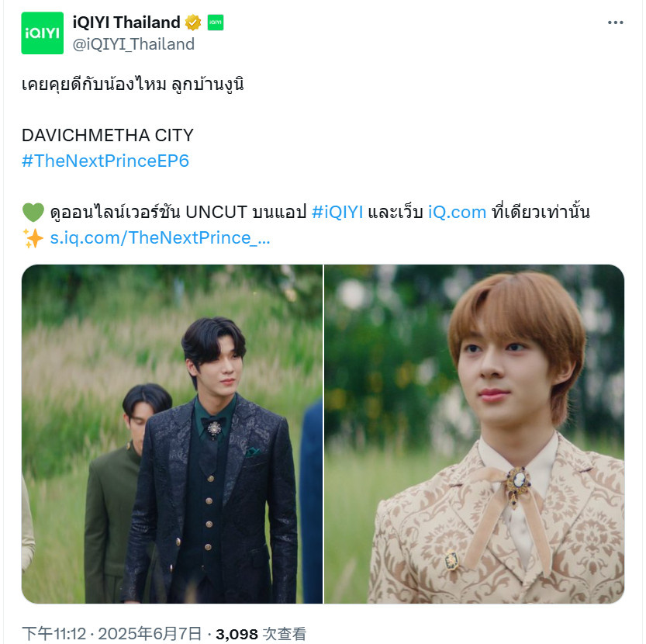Visit the iQ.com link
646x644 pixels.
(x=458, y=212)
